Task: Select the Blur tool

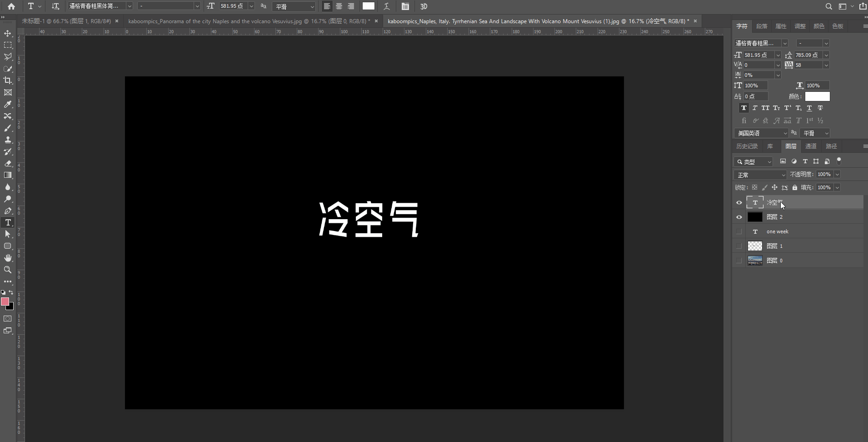Action: [x=8, y=187]
